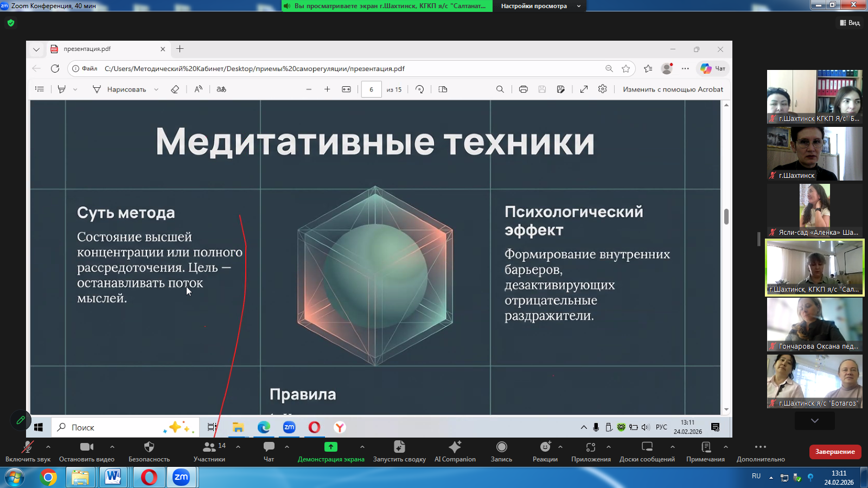
Task: Expand video options arrow beside camera
Action: click(x=112, y=447)
